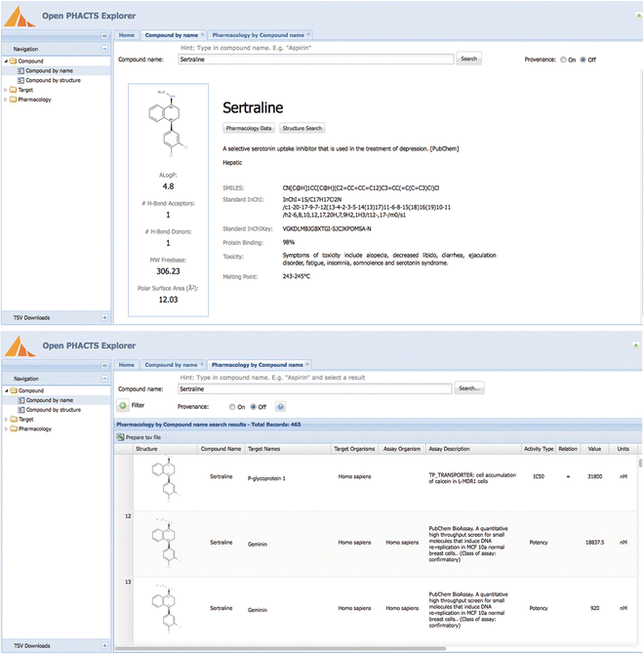Collapse top sidebar with double-arrow icon

click(104, 36)
